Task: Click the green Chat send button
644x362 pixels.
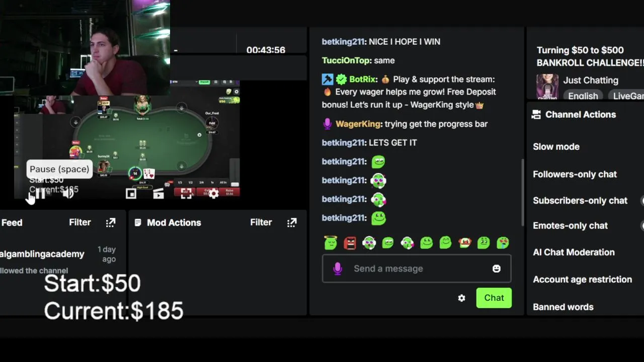Action: pos(494,298)
